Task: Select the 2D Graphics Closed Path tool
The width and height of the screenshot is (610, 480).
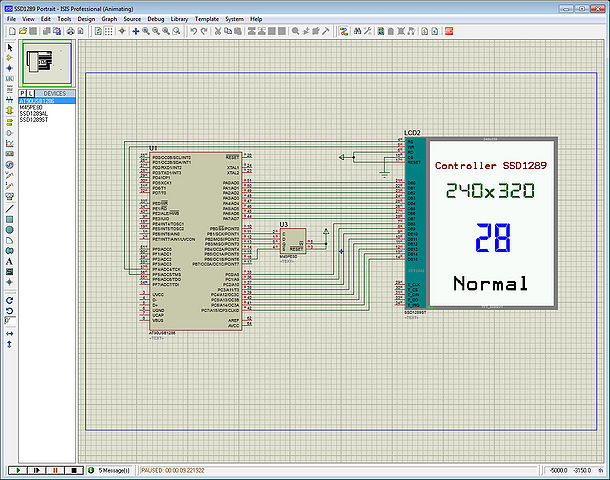Action: pyautogui.click(x=10, y=251)
